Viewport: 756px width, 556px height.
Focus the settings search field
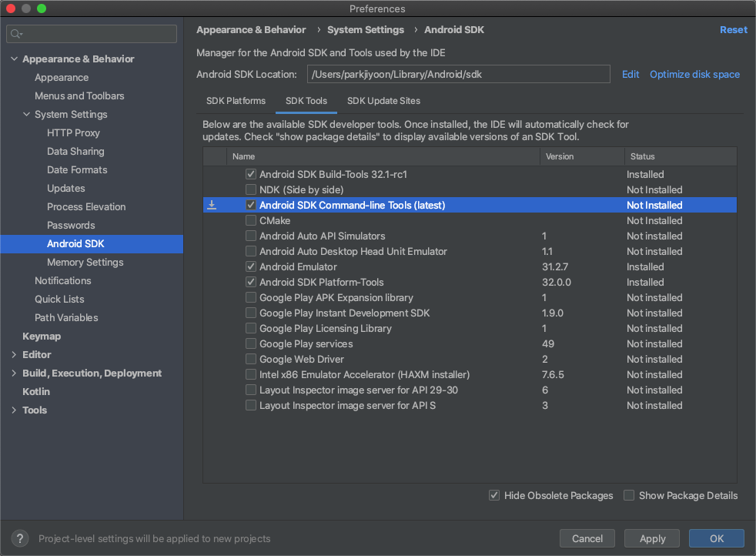pos(92,34)
